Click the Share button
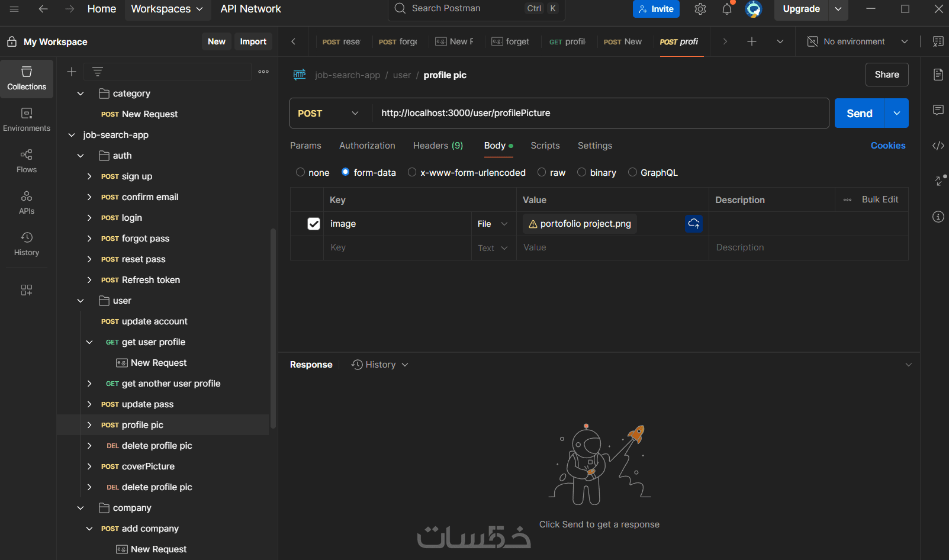Screen dimensions: 949x560 [887, 75]
